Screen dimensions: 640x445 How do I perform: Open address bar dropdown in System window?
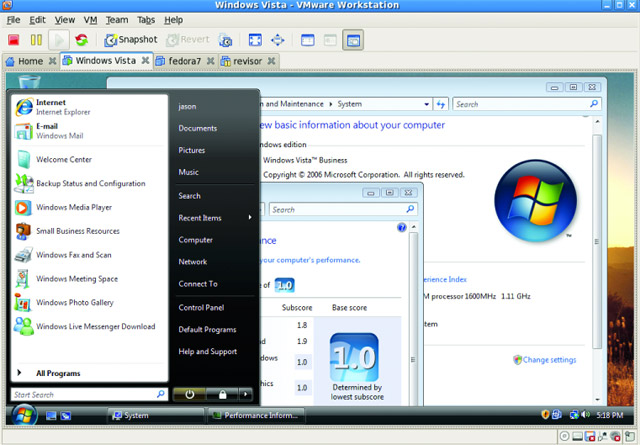(427, 104)
